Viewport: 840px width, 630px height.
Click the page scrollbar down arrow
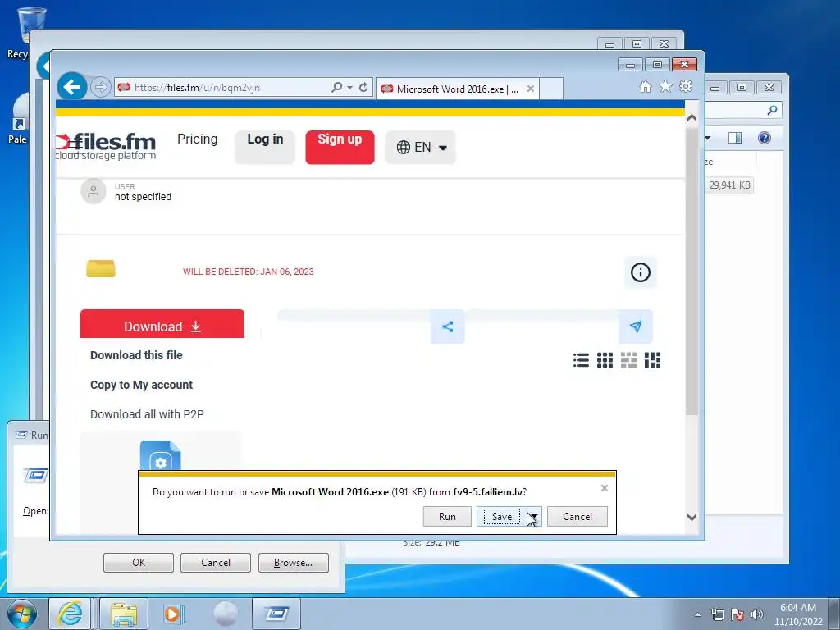point(692,517)
